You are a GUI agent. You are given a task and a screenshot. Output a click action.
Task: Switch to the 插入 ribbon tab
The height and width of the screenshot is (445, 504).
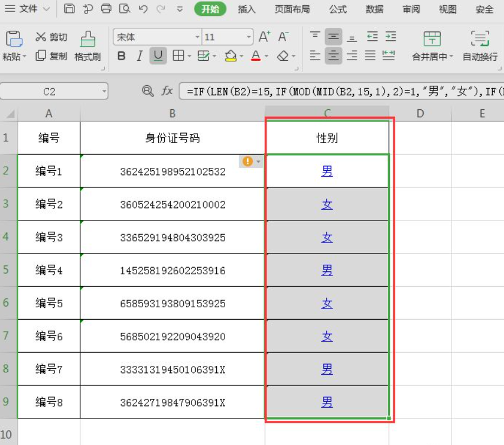(x=246, y=9)
